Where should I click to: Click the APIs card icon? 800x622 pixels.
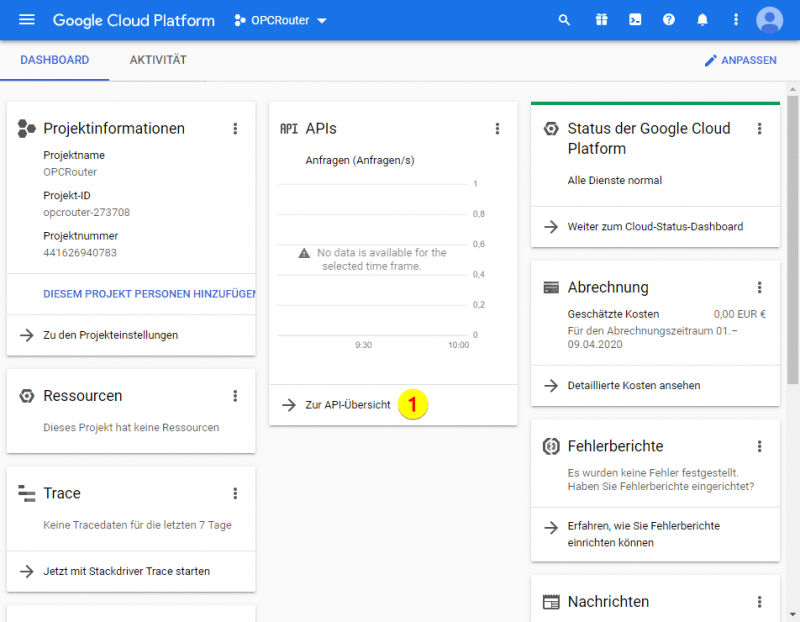click(287, 127)
